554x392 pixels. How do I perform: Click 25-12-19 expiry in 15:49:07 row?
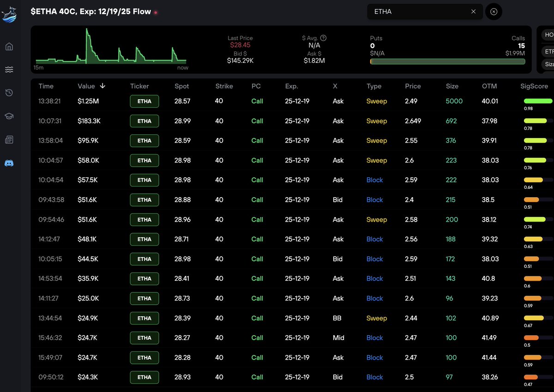(x=297, y=357)
